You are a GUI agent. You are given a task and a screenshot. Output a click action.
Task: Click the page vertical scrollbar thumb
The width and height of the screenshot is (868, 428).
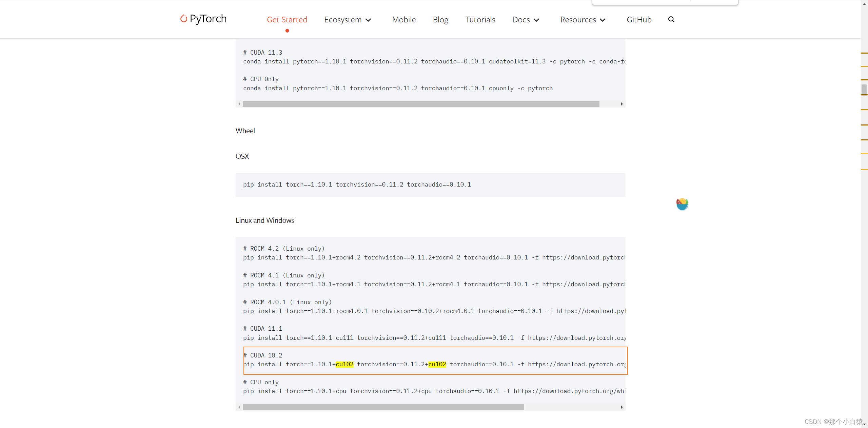click(864, 90)
